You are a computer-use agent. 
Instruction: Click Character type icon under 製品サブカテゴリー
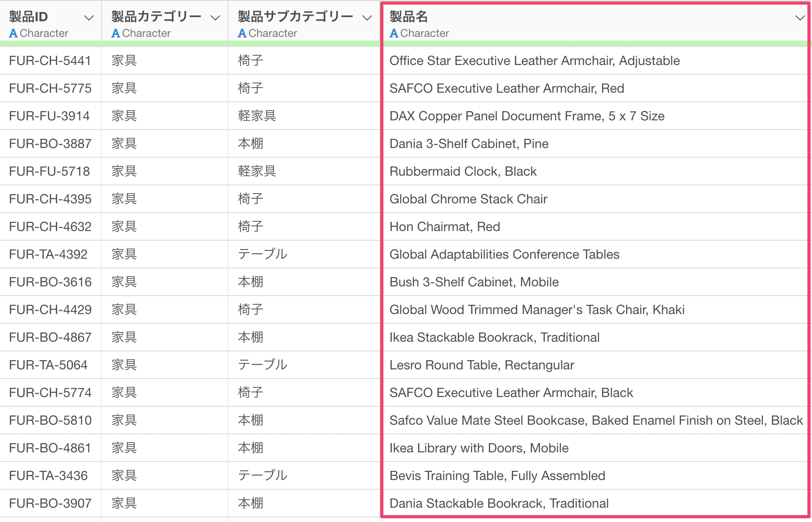(x=242, y=34)
